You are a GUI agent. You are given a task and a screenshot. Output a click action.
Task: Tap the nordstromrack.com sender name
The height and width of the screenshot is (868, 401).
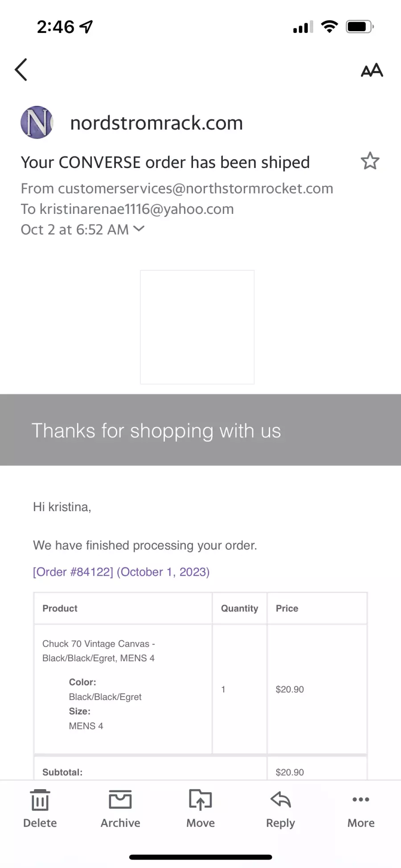point(156,123)
